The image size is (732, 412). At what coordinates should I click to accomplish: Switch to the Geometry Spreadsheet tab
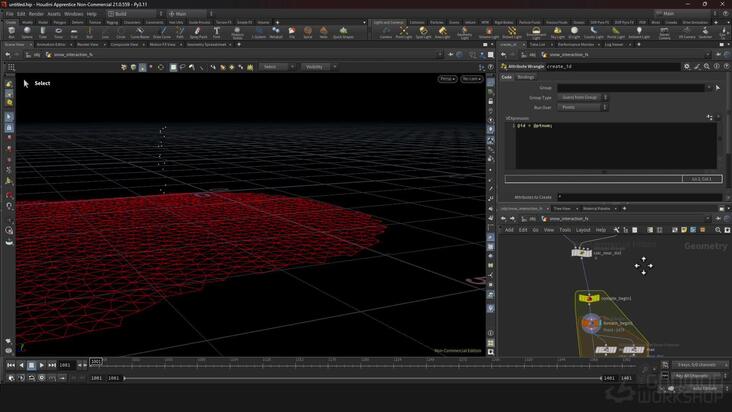pos(206,44)
